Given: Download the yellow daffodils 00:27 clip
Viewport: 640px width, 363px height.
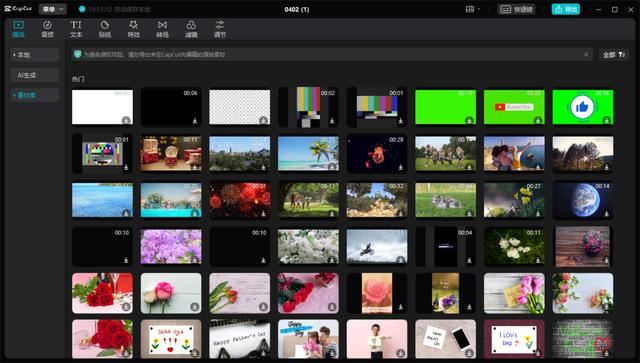Looking at the screenshot, I should [538, 214].
